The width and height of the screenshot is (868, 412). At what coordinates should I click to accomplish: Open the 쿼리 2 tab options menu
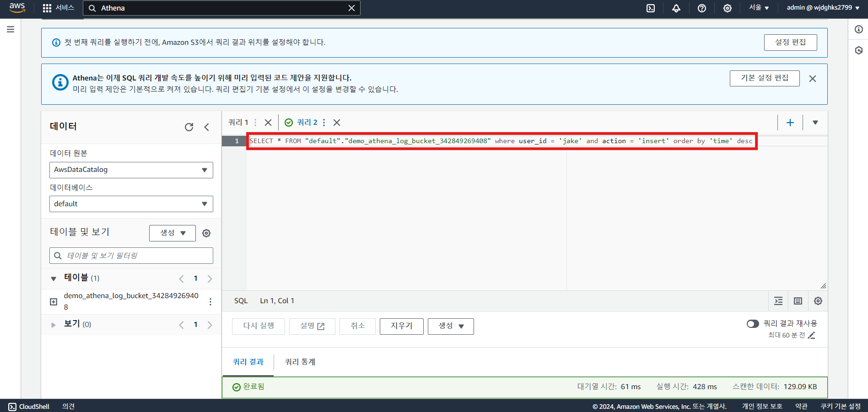click(324, 123)
